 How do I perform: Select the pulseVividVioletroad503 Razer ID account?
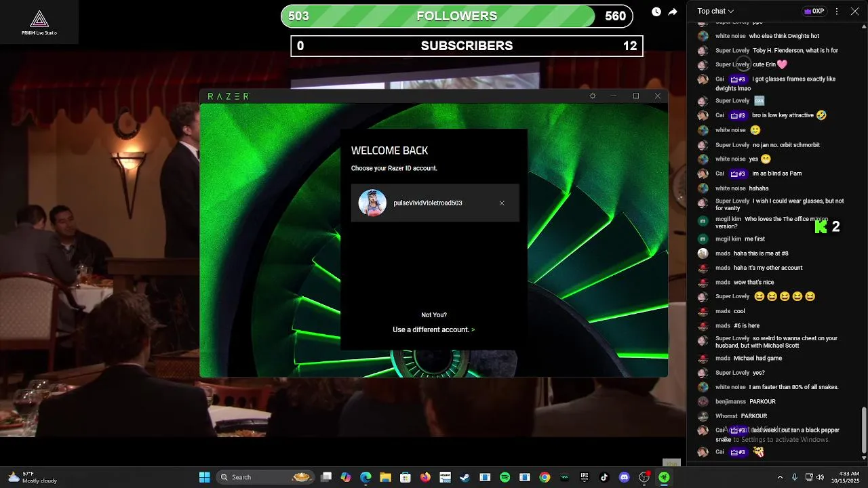click(x=435, y=203)
